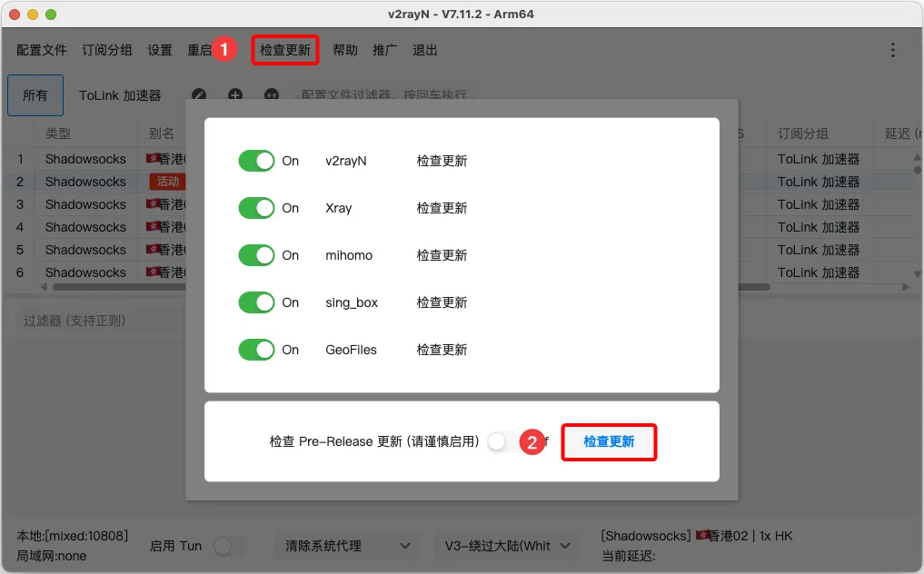
Task: Click the mihomo label in update dialog
Action: (x=349, y=255)
